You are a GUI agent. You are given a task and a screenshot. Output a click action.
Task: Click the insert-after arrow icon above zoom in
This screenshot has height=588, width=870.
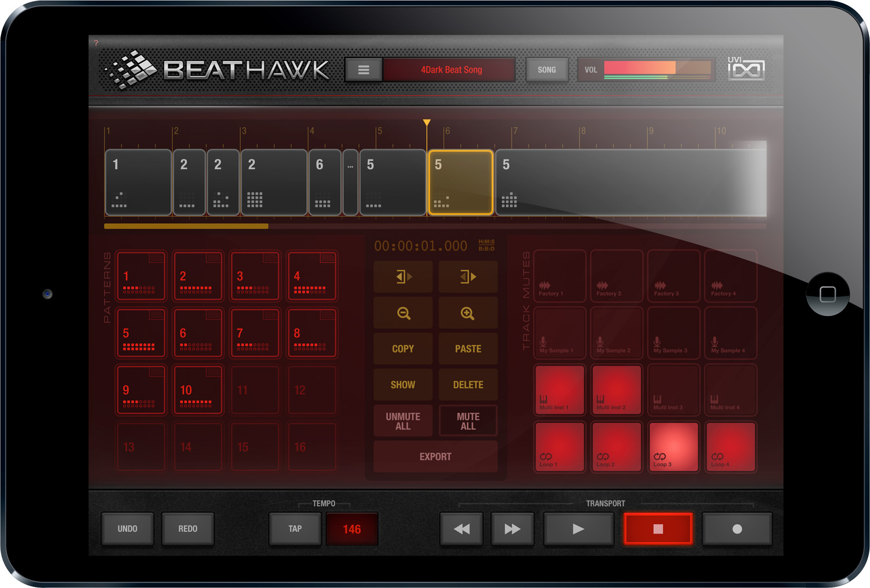(467, 277)
